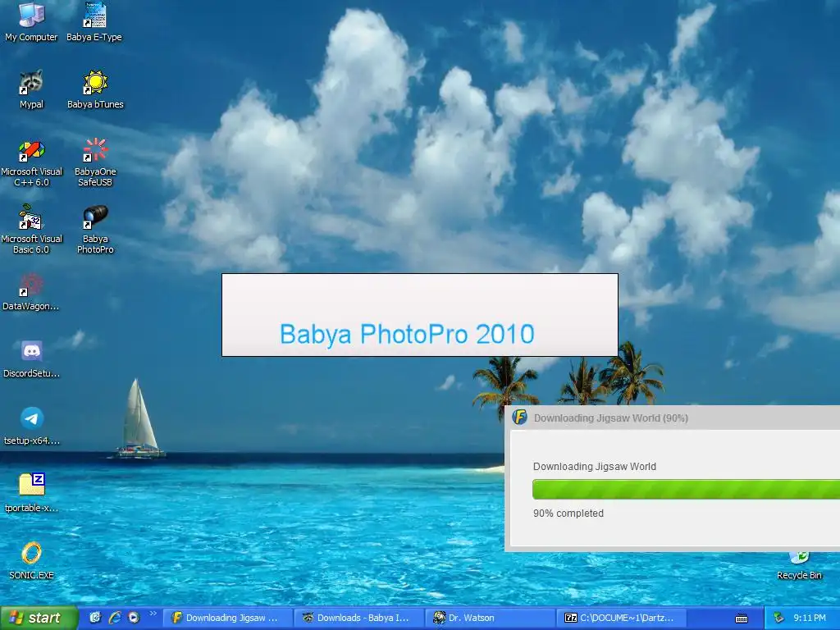
Task: Click the Babya PhotoPro 2010 splash screen
Action: (x=420, y=314)
